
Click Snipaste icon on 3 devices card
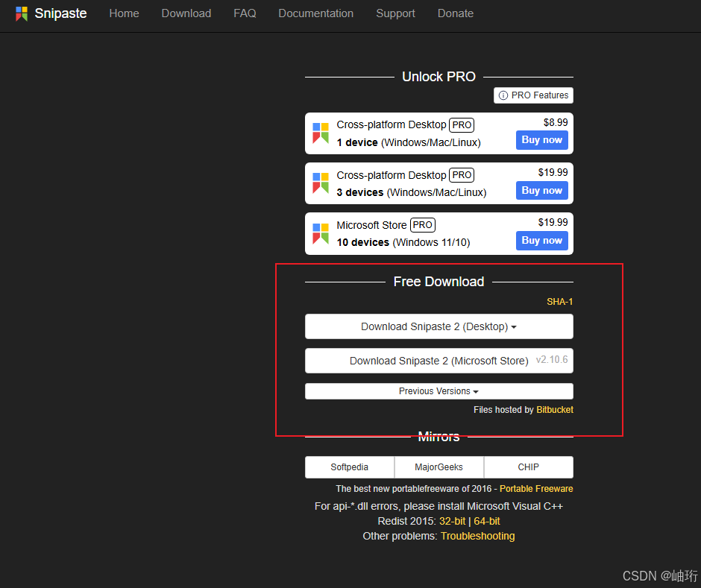[321, 183]
